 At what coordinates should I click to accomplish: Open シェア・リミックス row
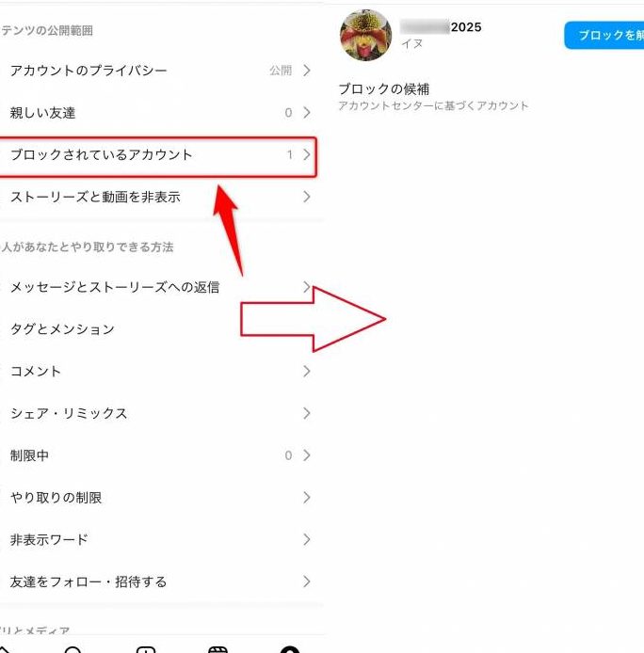[x=158, y=413]
